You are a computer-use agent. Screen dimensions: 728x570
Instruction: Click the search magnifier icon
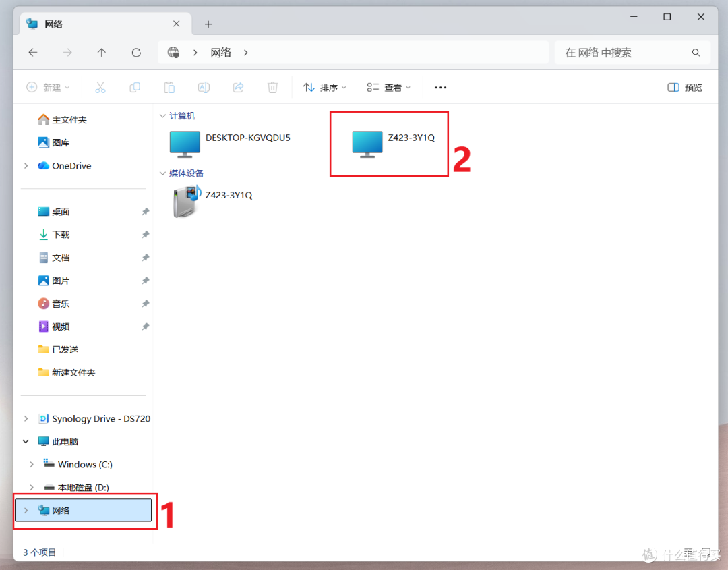pyautogui.click(x=696, y=53)
